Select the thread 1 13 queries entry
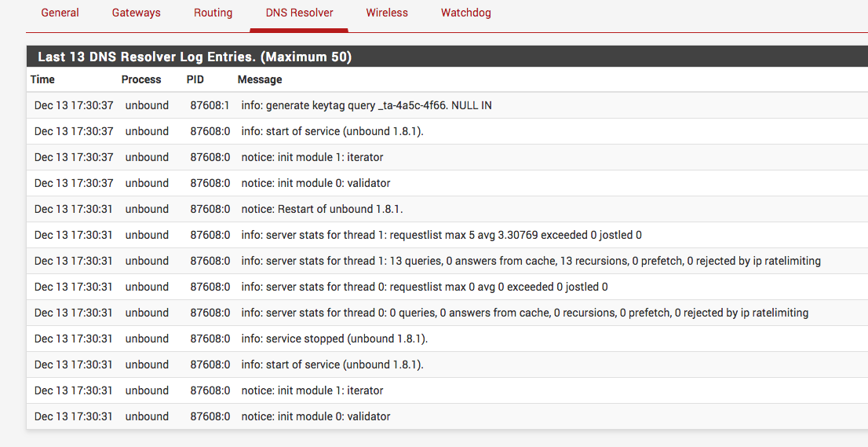Viewport: 868px width, 447px height. [531, 261]
